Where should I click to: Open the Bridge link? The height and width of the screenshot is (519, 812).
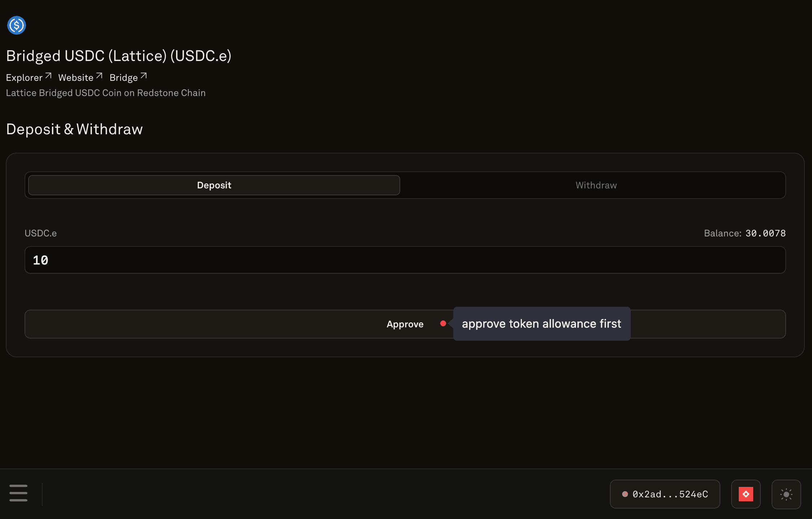tap(123, 78)
